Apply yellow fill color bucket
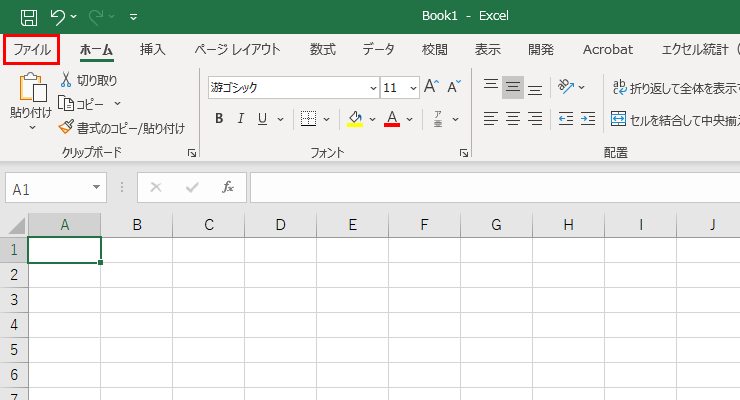Image resolution: width=740 pixels, height=400 pixels. pos(355,119)
